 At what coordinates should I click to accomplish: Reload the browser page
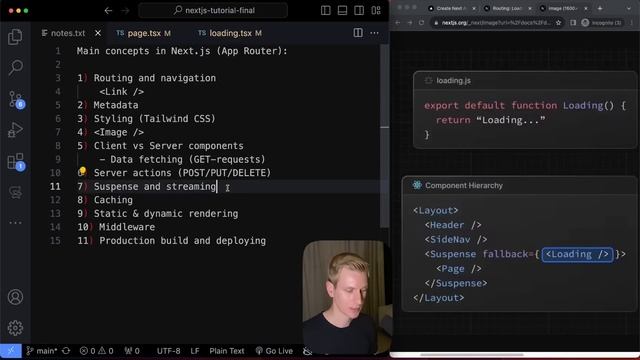422,23
